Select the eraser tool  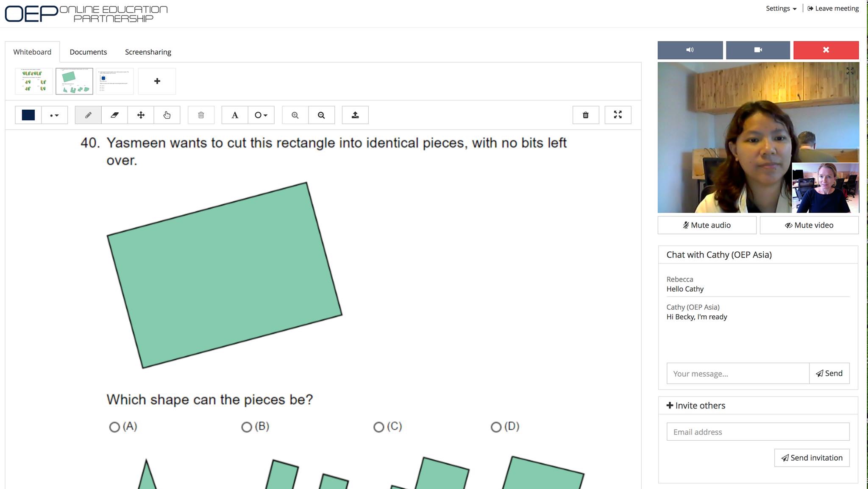click(x=114, y=114)
